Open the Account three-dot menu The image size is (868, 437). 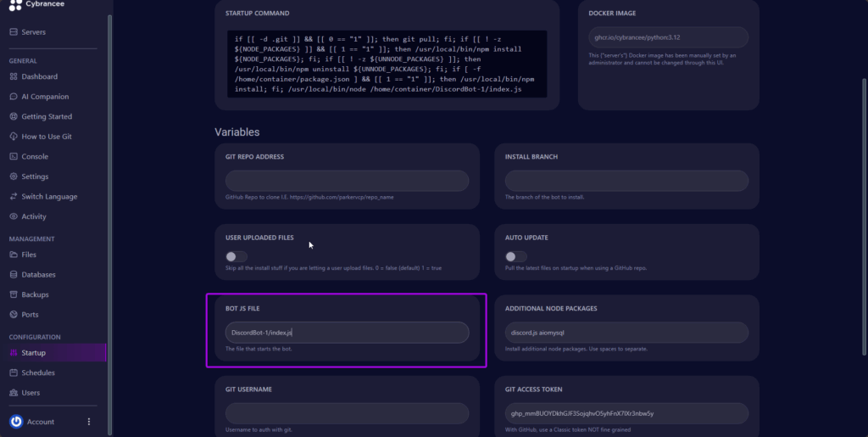pyautogui.click(x=89, y=422)
